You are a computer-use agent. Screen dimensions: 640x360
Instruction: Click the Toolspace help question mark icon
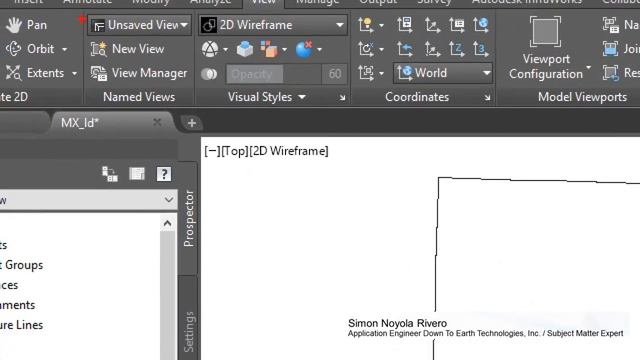164,174
